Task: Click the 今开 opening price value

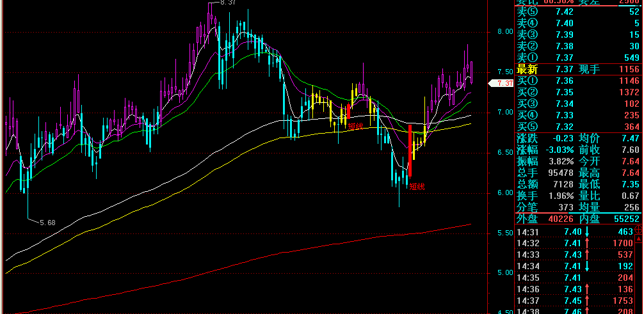Action: coord(631,161)
